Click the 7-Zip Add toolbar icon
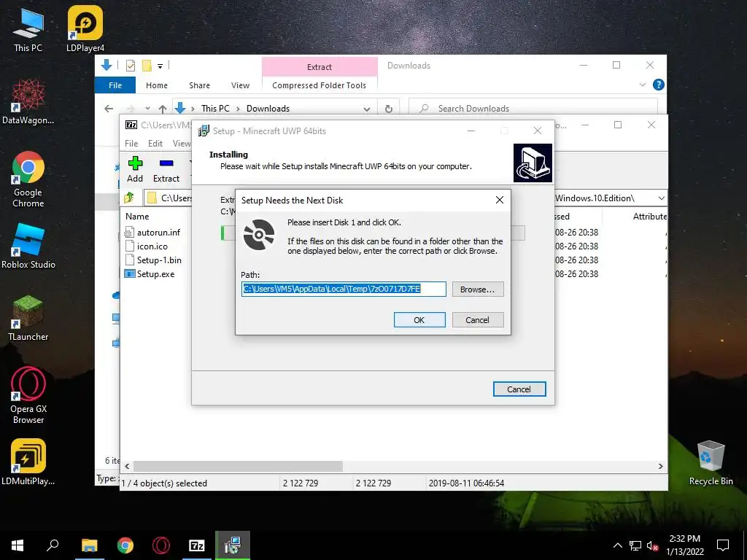 click(135, 170)
